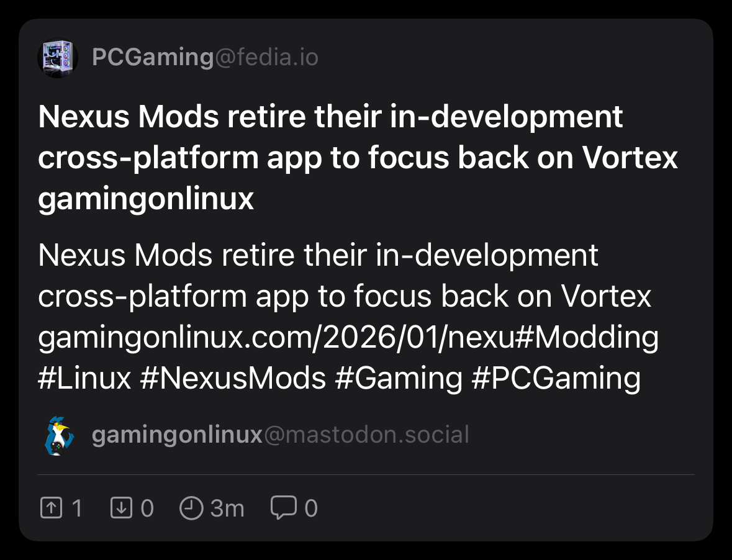Click the comment count number
Screen dimensions: 732x560
(x=311, y=509)
